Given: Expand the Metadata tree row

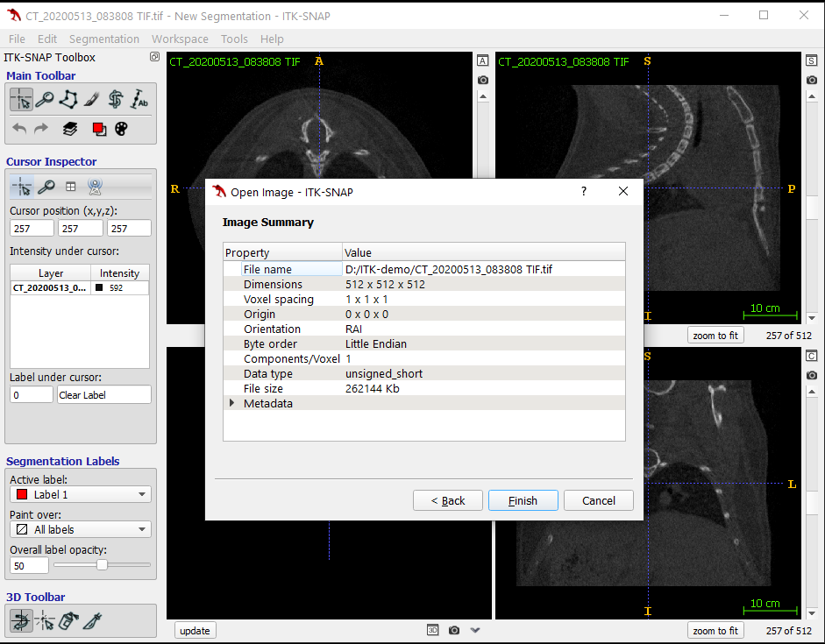Looking at the screenshot, I should coord(232,404).
